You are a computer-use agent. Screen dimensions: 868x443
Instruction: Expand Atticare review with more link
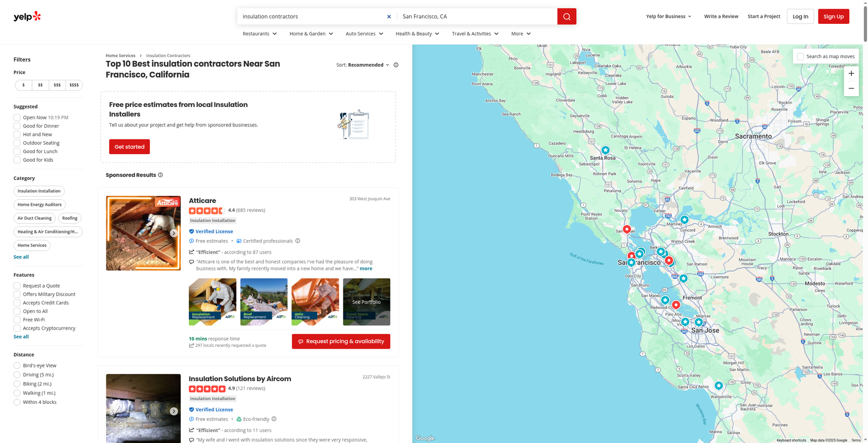click(366, 269)
